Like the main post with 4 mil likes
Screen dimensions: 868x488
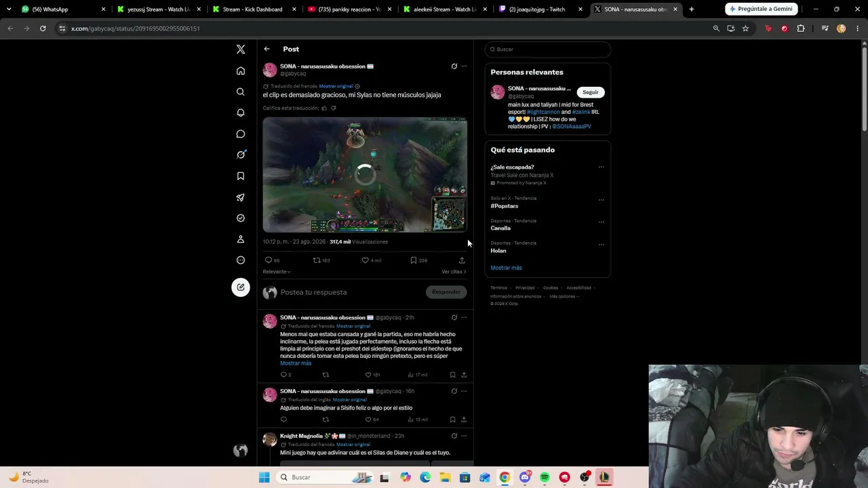(x=371, y=260)
